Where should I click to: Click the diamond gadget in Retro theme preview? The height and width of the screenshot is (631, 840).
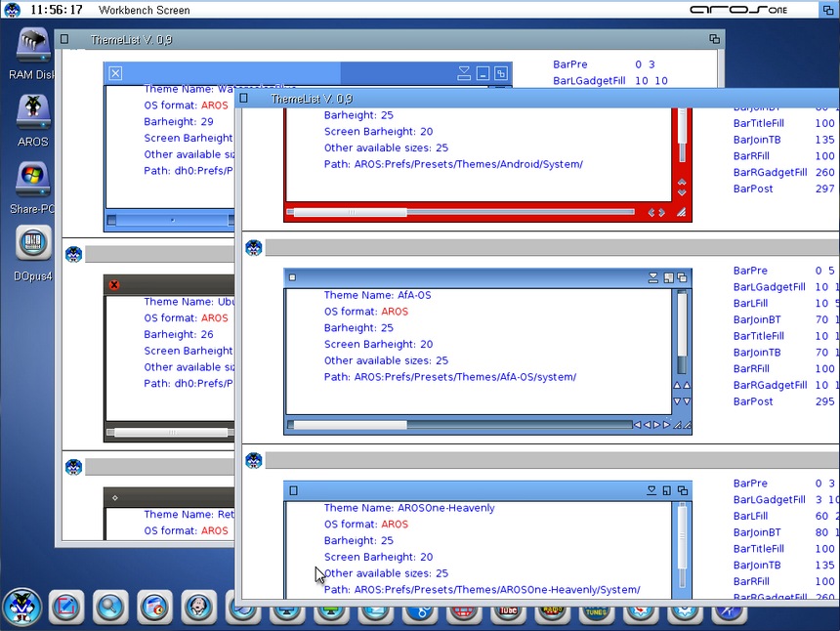115,497
